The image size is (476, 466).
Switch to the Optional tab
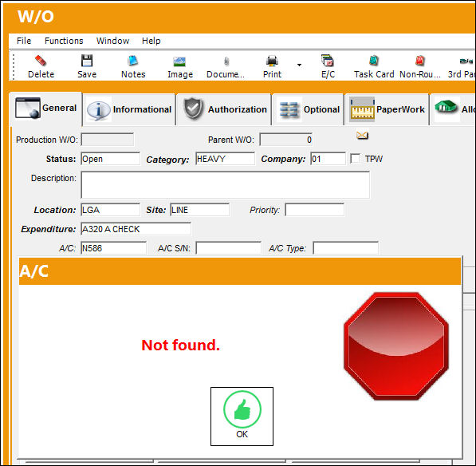tap(309, 109)
